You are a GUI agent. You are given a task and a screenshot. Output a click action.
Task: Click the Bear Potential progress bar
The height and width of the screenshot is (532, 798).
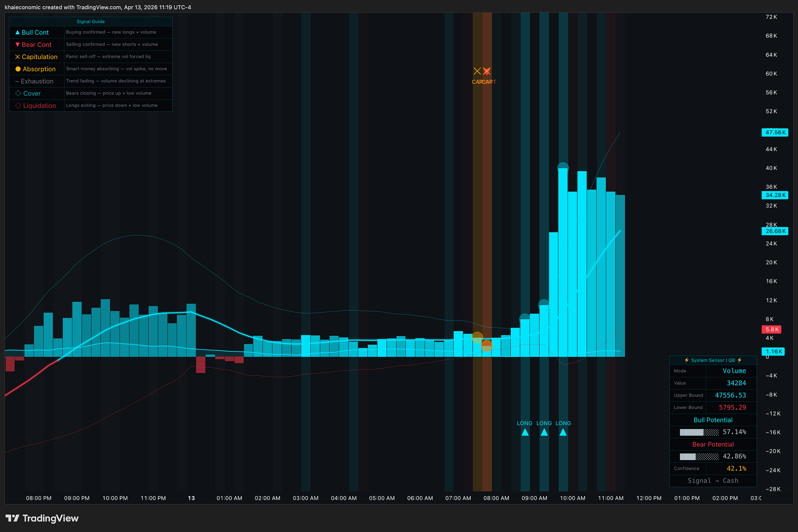pos(699,457)
